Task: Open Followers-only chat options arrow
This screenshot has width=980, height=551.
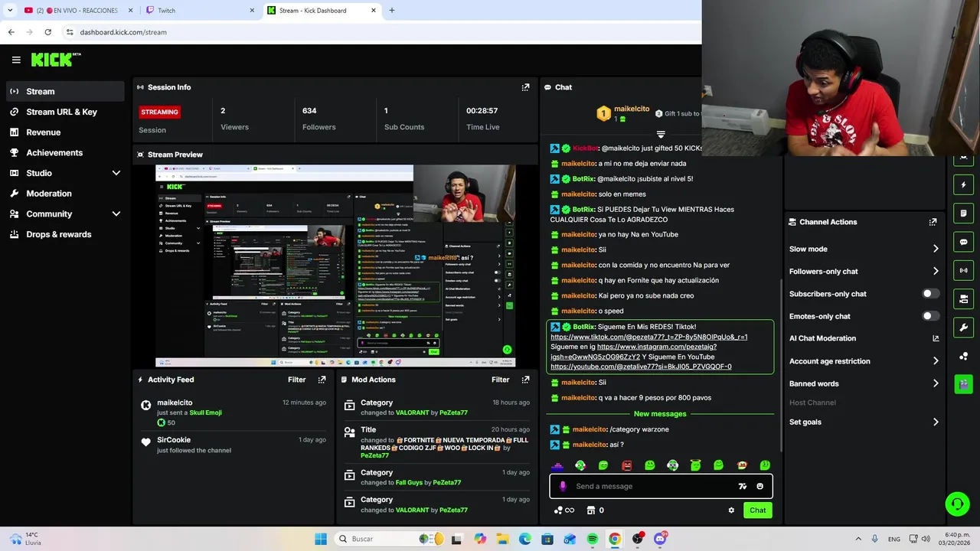Action: [x=936, y=271]
